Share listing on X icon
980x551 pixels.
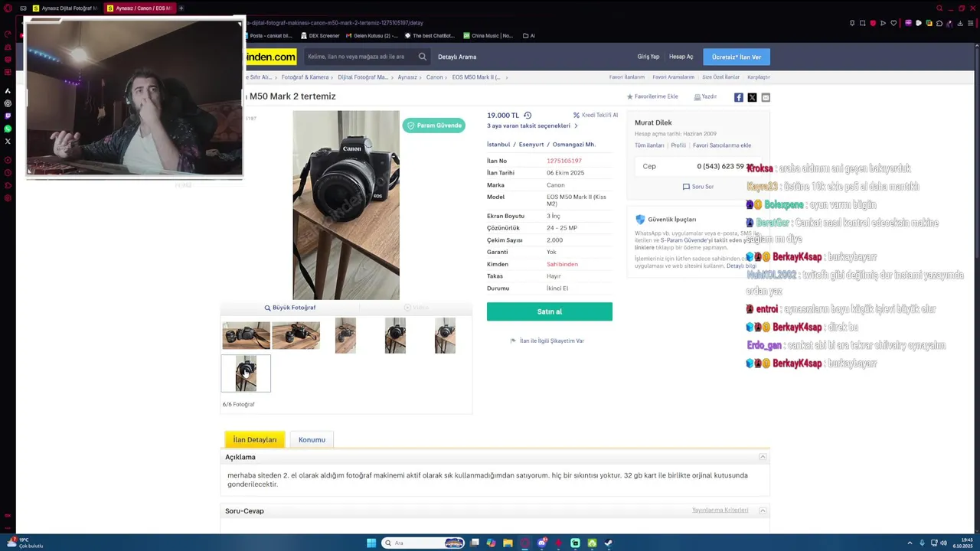(x=752, y=97)
